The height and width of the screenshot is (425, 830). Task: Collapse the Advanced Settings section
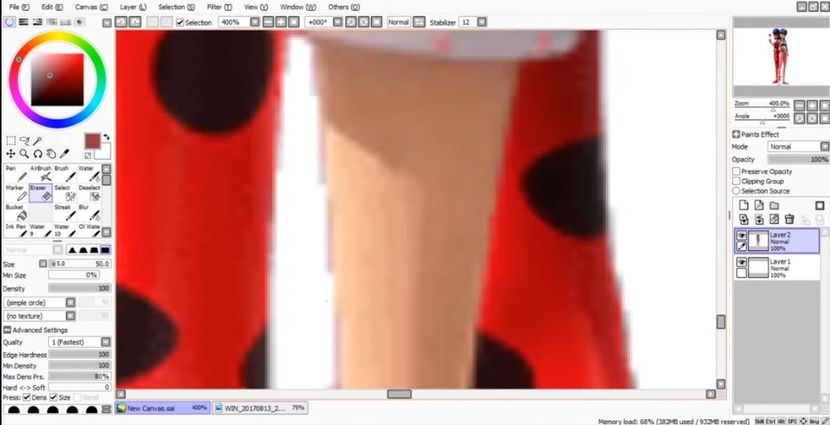click(7, 330)
